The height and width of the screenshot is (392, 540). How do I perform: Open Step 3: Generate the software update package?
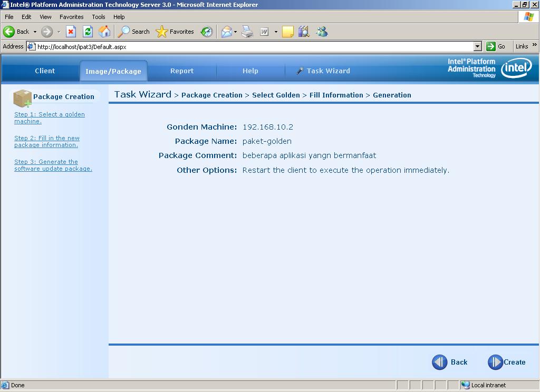click(53, 165)
